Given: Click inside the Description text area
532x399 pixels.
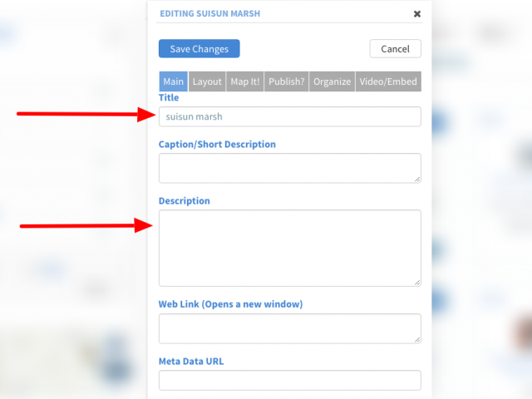Looking at the screenshot, I should [x=290, y=248].
